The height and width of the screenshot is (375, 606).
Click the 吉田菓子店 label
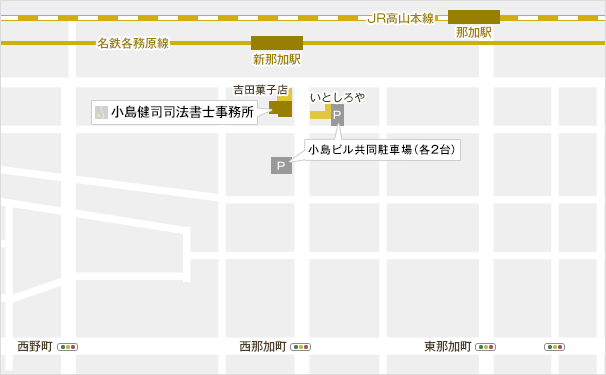pyautogui.click(x=260, y=90)
